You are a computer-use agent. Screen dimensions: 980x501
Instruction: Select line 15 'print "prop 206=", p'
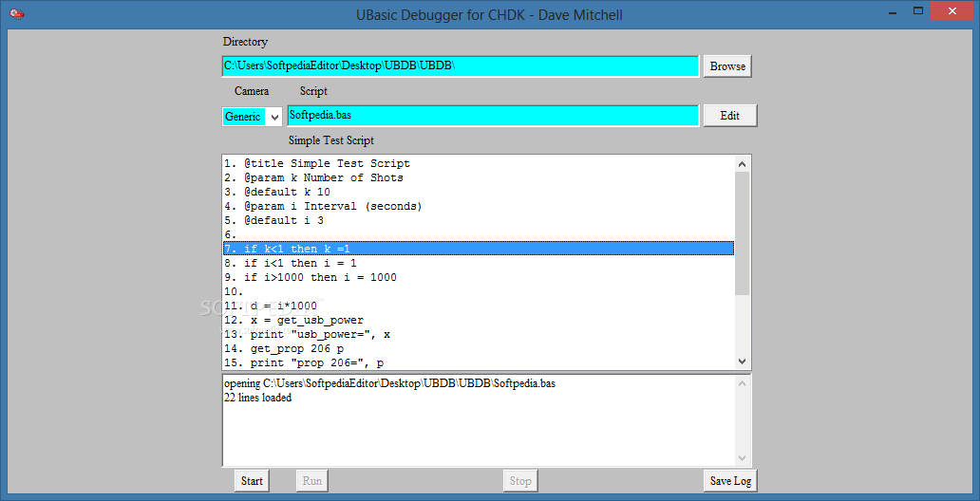click(479, 362)
